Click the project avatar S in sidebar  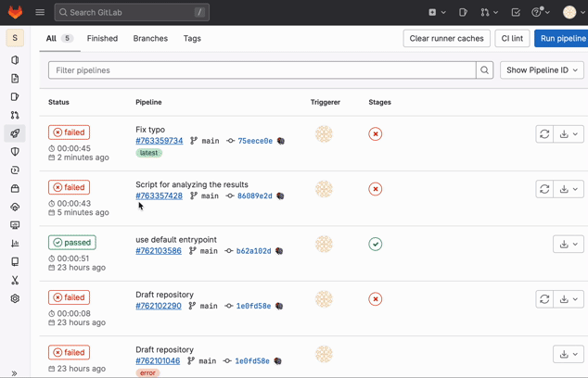[15, 38]
